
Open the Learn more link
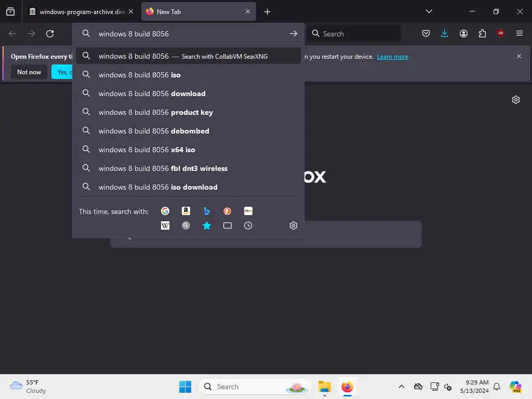tap(393, 57)
